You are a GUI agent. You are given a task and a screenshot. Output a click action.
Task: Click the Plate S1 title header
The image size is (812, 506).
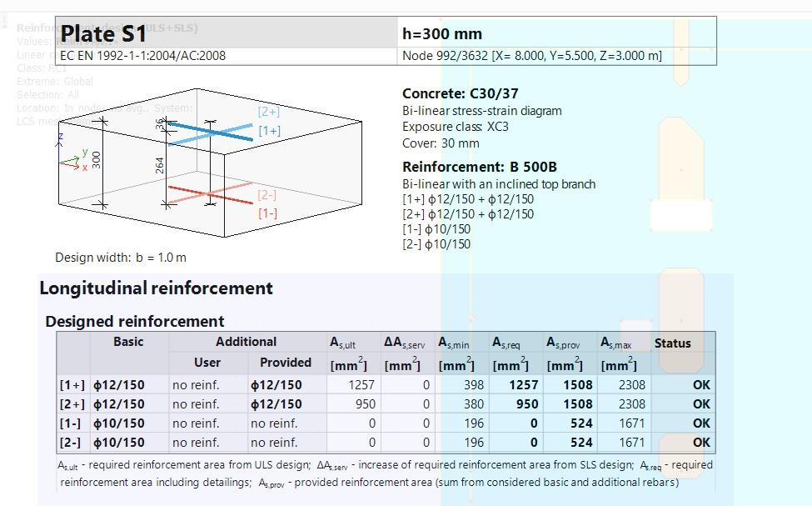coord(103,33)
